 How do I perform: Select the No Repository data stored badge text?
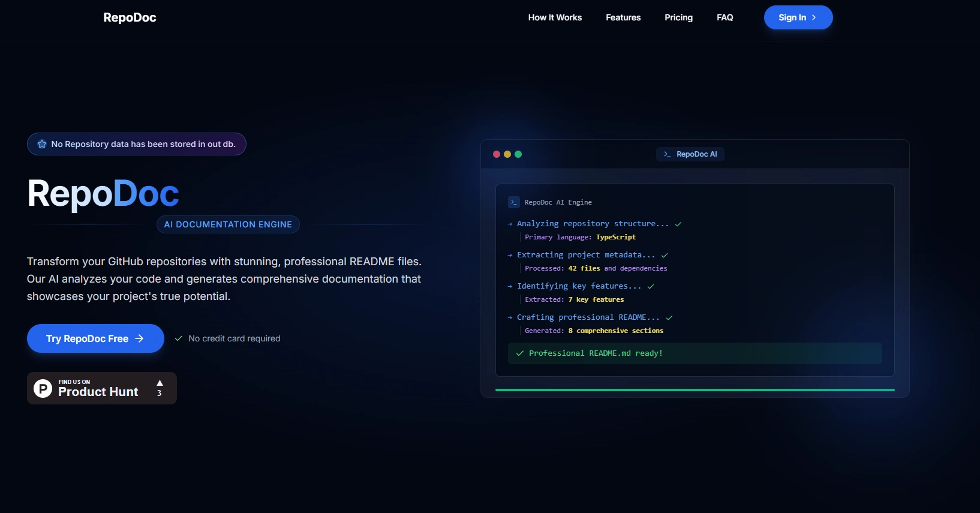click(x=143, y=144)
